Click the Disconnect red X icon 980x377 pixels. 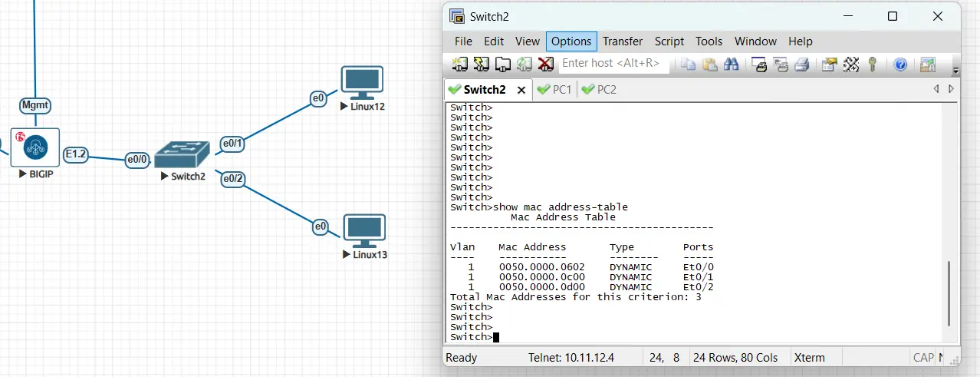(x=545, y=64)
